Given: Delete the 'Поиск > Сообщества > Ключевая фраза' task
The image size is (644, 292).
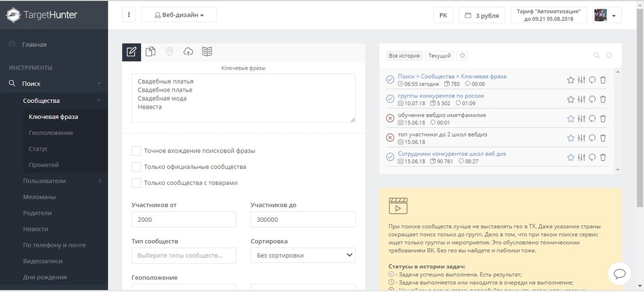Looking at the screenshot, I should pos(603,80).
